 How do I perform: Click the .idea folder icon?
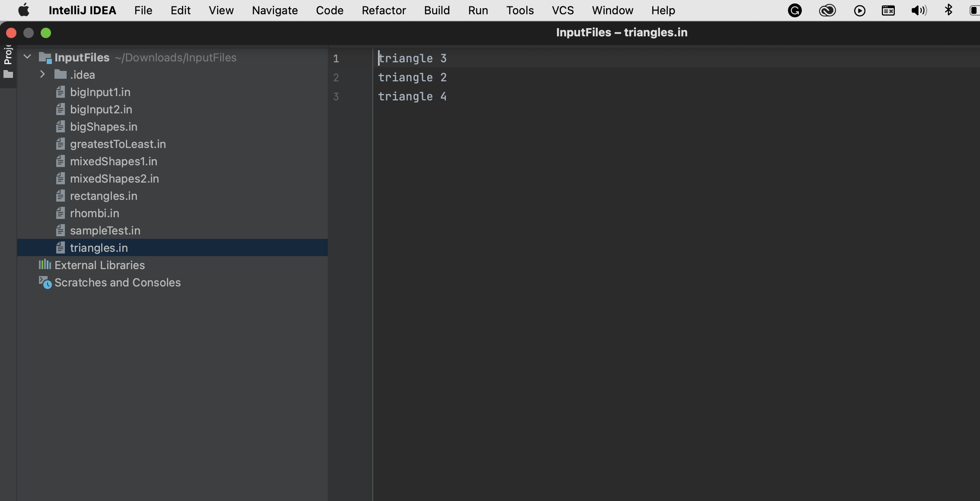coord(60,75)
